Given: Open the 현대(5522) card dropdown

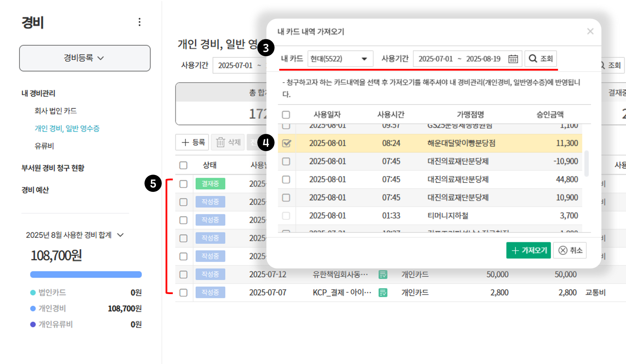Looking at the screenshot, I should (339, 59).
